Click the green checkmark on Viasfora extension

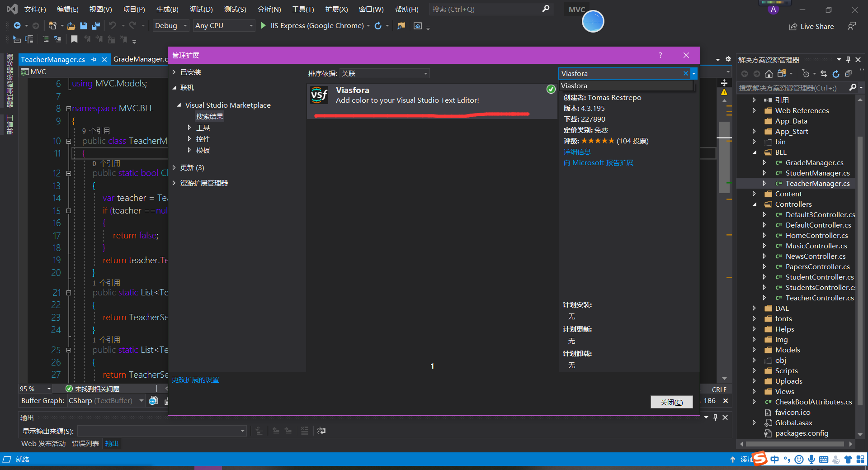551,89
